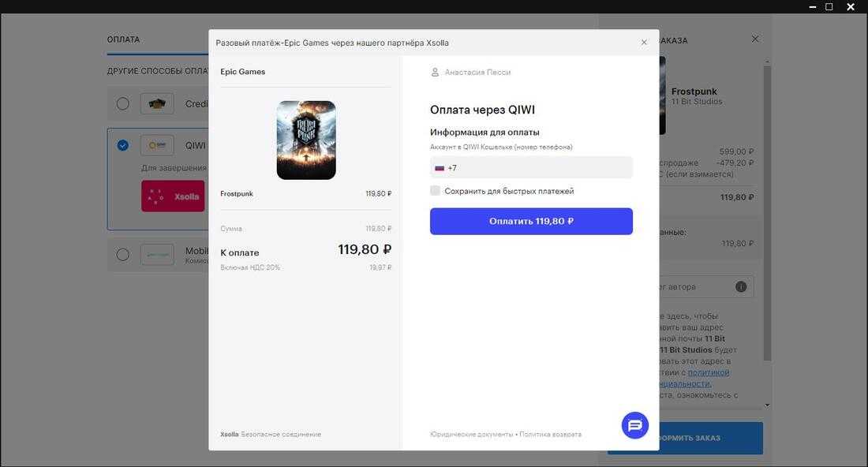868x467 pixels.
Task: Open the chat support bubble
Action: [635, 425]
